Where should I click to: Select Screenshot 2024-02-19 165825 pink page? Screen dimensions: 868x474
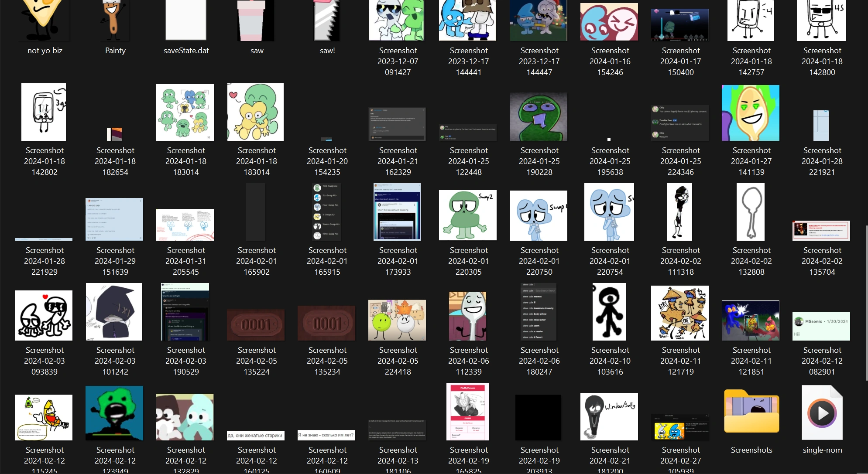click(x=467, y=412)
